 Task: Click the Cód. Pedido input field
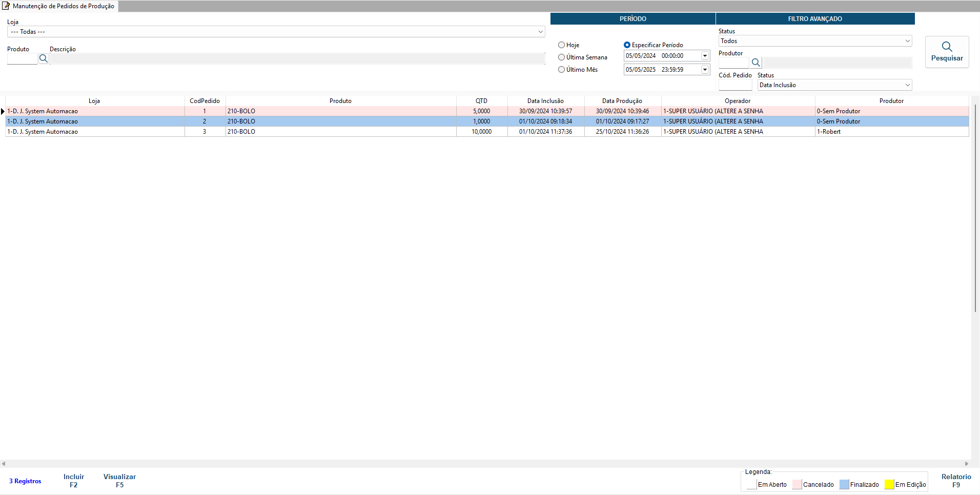[x=735, y=85]
